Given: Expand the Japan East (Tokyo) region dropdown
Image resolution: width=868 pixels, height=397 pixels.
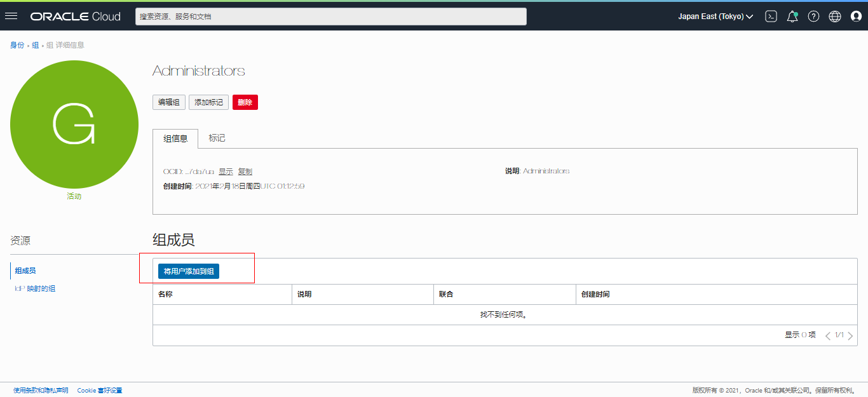Looking at the screenshot, I should tap(715, 17).
